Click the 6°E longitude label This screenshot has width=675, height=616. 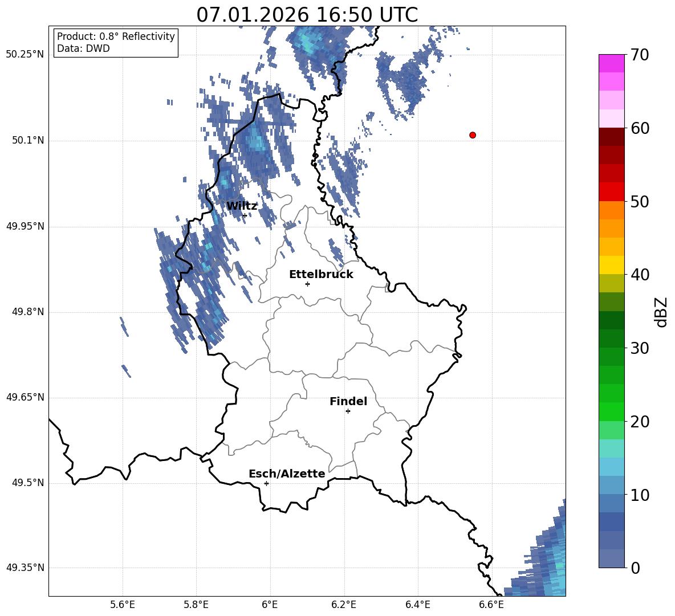(x=270, y=605)
